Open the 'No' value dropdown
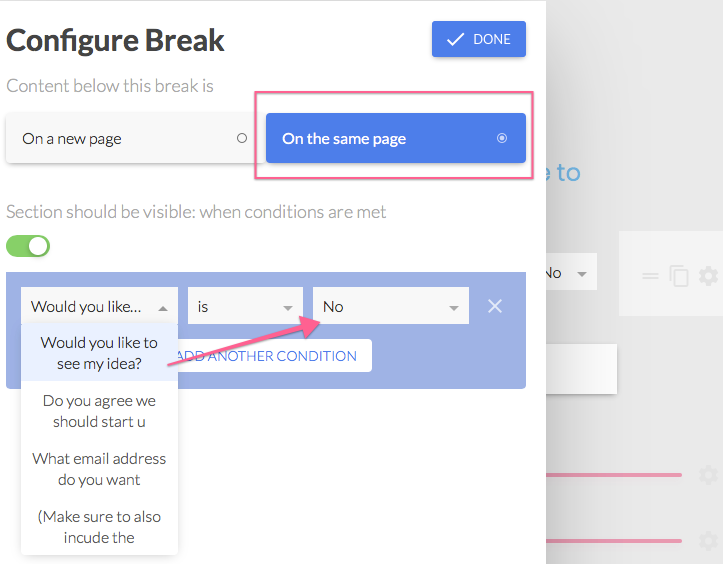The image size is (723, 564). tap(391, 306)
